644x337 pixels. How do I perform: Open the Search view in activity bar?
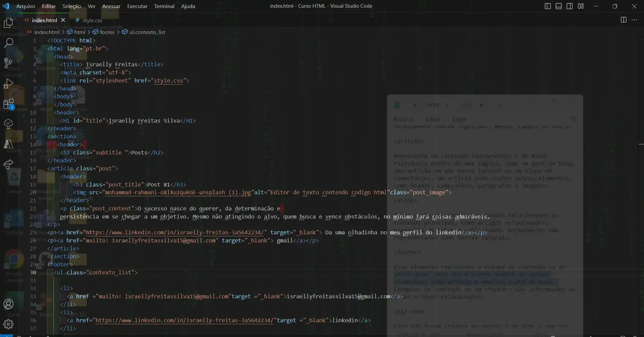coord(8,43)
